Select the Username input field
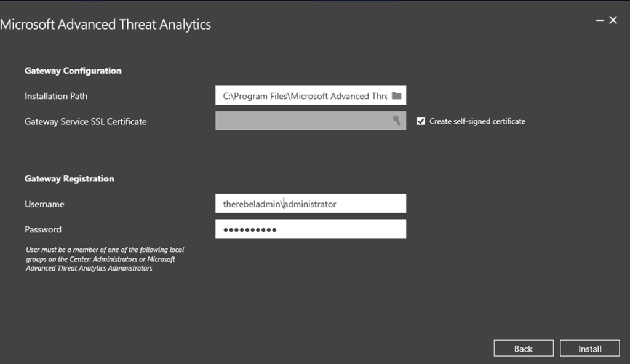Screen dimensions: 630x364 [x=311, y=203]
